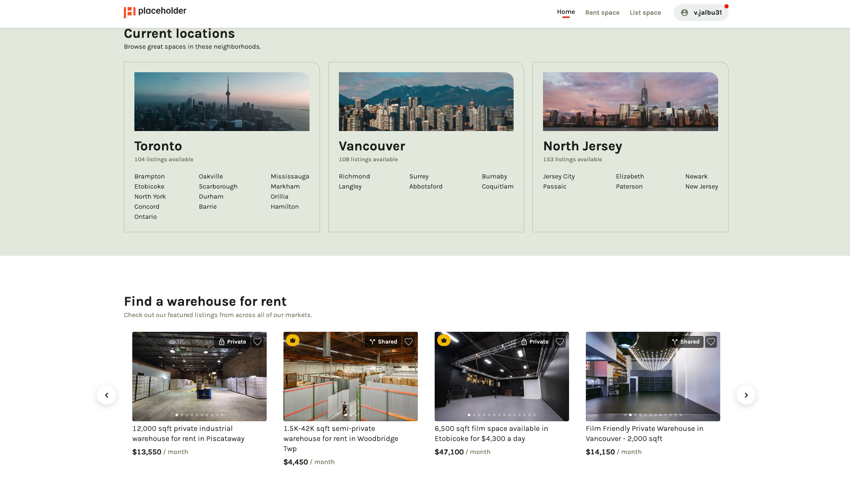Open the List space menu item
This screenshot has width=850, height=504.
tap(645, 13)
